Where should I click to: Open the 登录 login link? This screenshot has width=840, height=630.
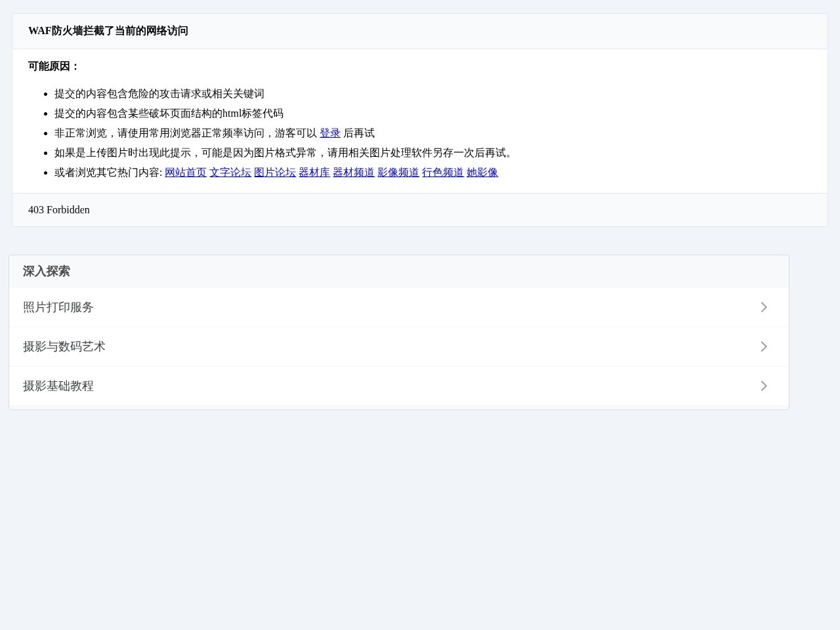click(x=329, y=133)
